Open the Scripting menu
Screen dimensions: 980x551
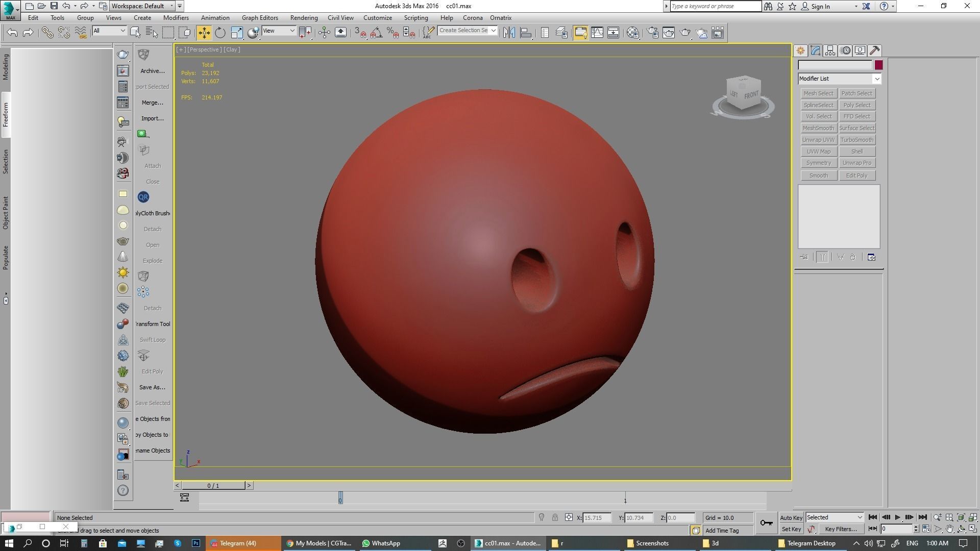point(416,18)
